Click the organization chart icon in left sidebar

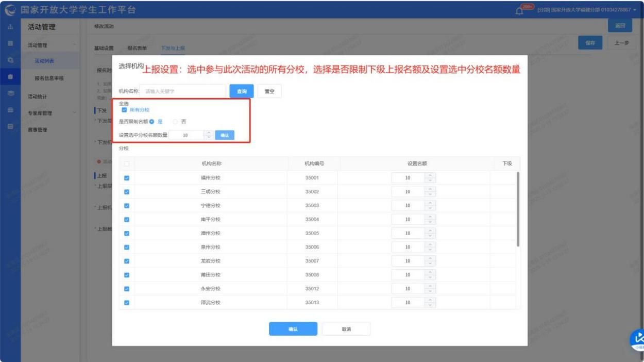click(10, 27)
